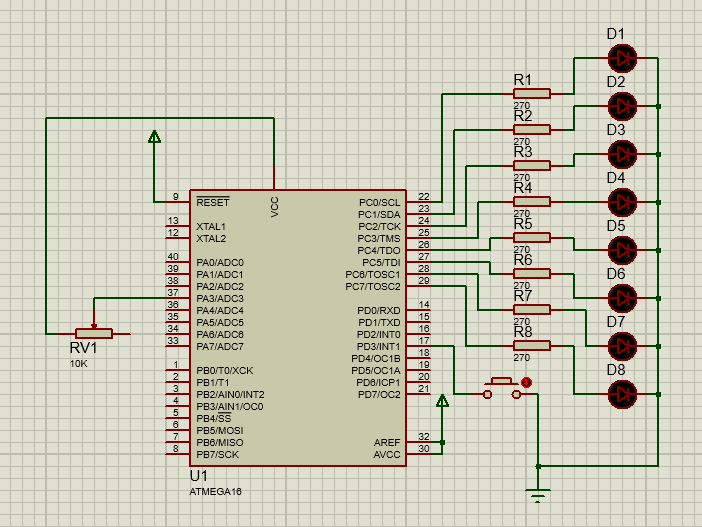Viewport: 702px width, 527px height.
Task: Click the push button switch symbol
Action: click(x=501, y=389)
